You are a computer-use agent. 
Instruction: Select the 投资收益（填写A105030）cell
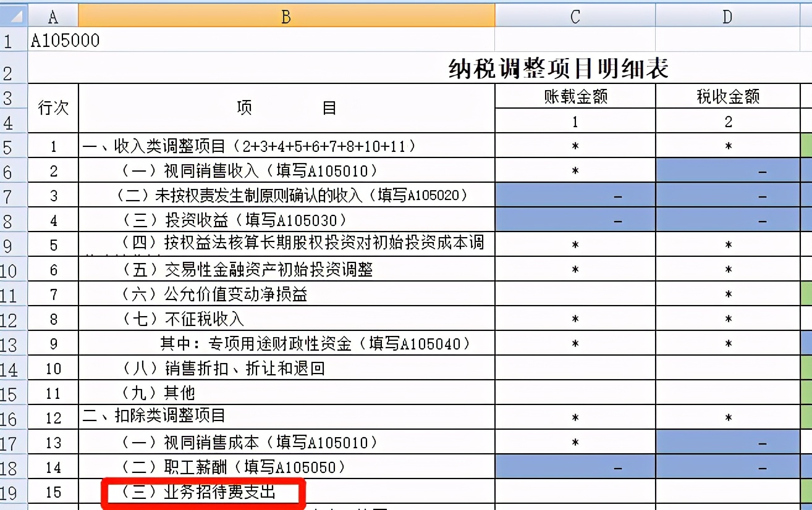pyautogui.click(x=185, y=219)
